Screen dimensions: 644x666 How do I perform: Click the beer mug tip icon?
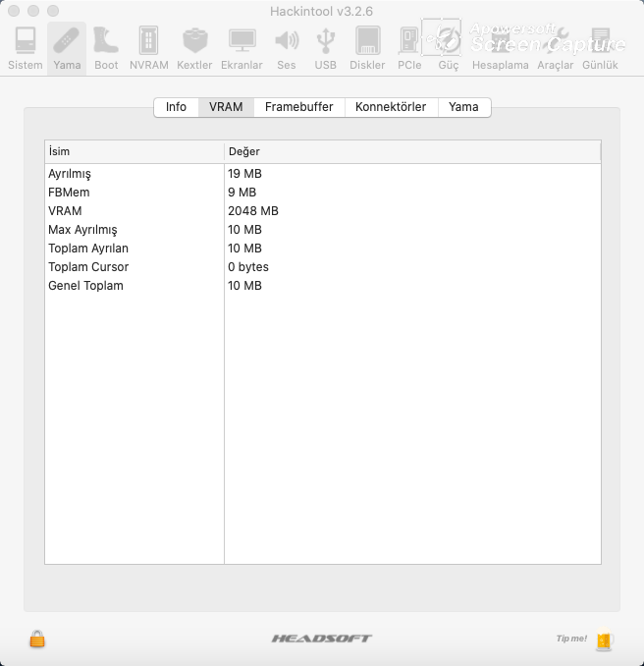(x=605, y=638)
